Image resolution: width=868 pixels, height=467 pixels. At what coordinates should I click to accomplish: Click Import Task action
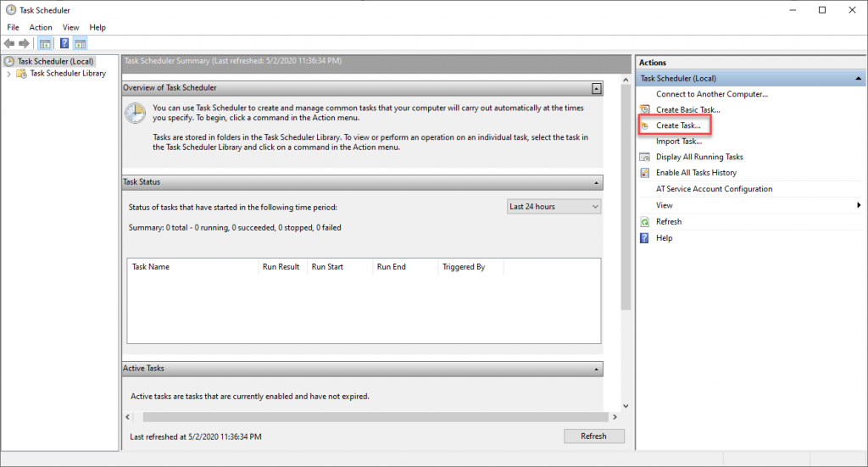(x=679, y=141)
